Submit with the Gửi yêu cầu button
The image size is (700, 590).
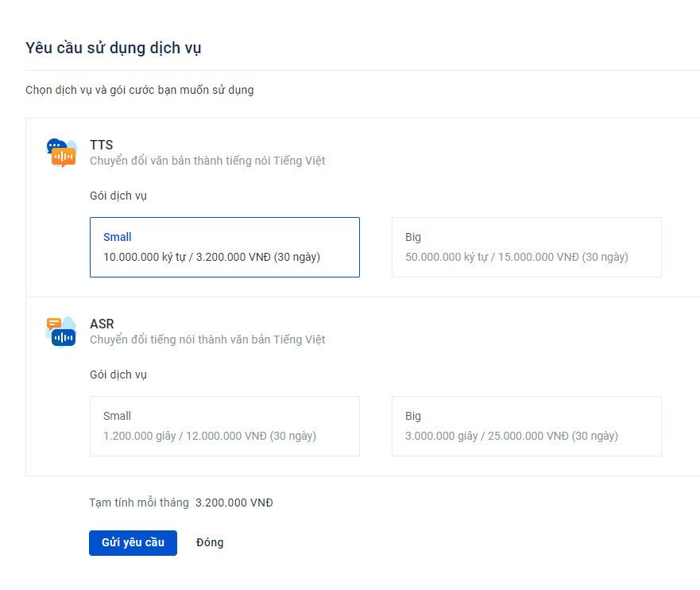133,542
